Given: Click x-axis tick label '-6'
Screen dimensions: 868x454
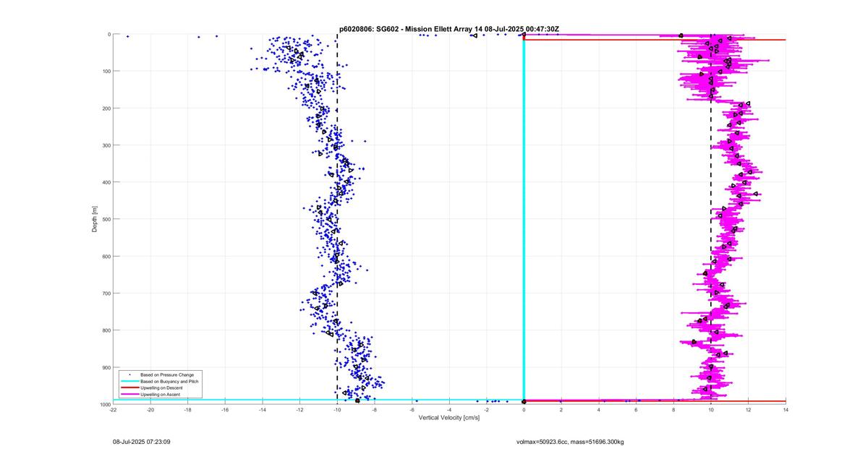Looking at the screenshot, I should click(412, 409).
